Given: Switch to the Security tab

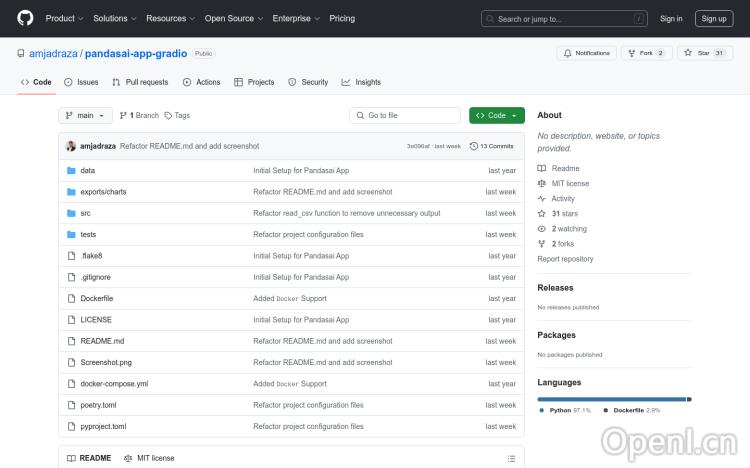Looking at the screenshot, I should pyautogui.click(x=308, y=82).
